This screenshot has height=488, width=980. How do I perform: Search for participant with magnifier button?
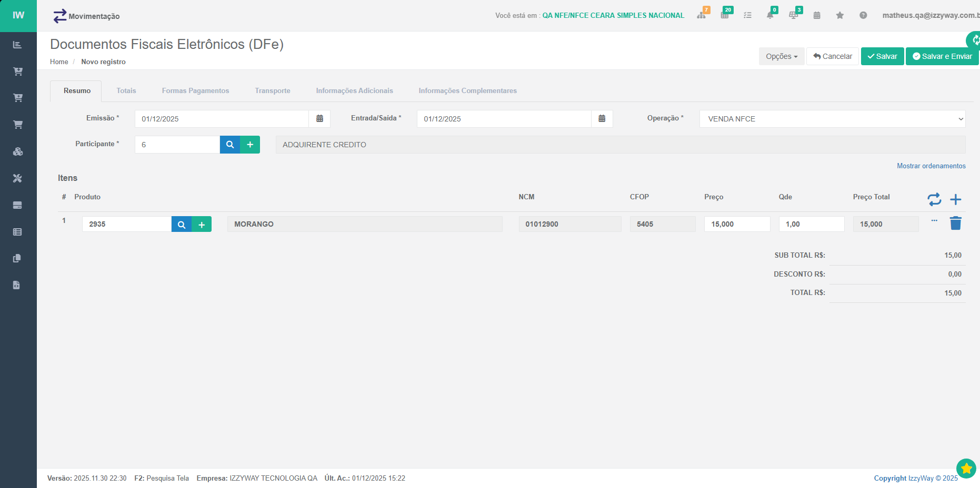coord(230,145)
